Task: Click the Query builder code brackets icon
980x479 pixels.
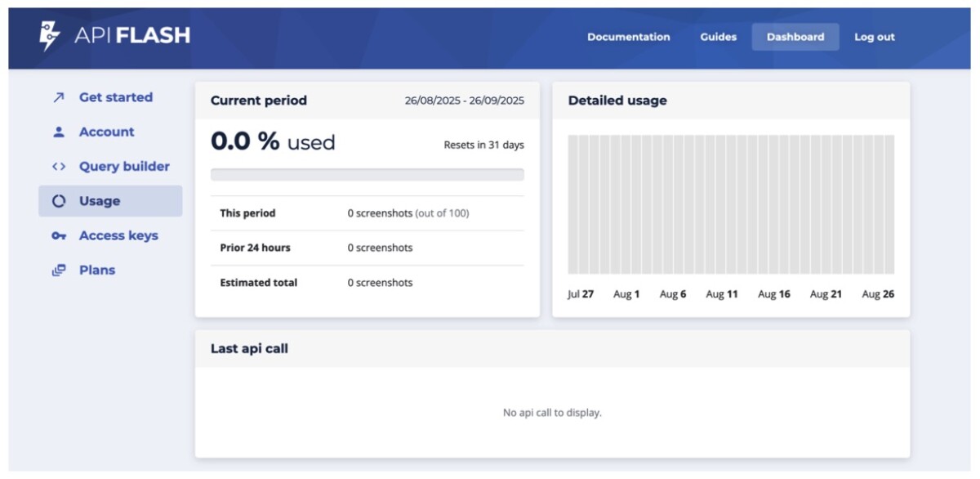Action: click(58, 167)
